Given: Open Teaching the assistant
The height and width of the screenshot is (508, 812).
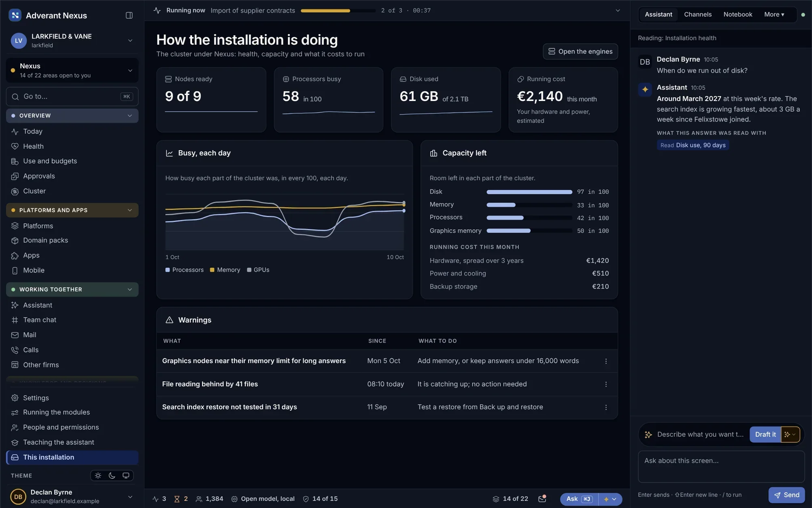Looking at the screenshot, I should 72,442.
